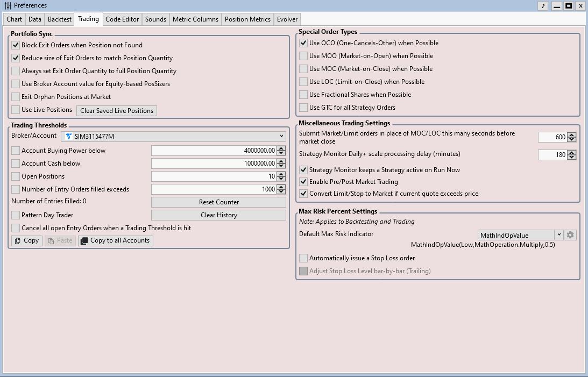Screen dimensions: 588x377
Task: Increase MOC/LOC seconds spinner value
Action: [x=572, y=135]
